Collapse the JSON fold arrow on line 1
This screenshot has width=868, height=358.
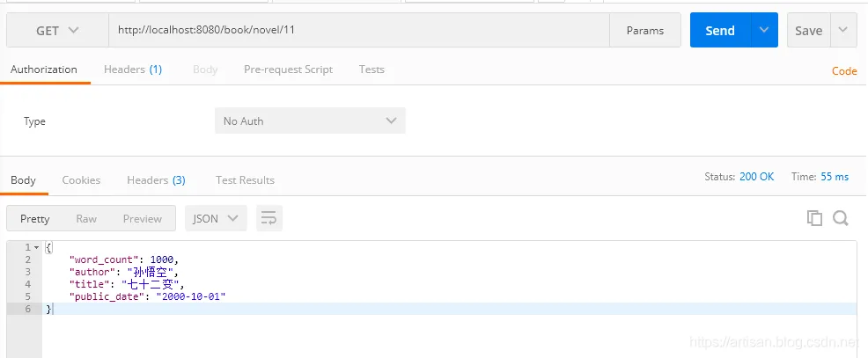tap(36, 248)
